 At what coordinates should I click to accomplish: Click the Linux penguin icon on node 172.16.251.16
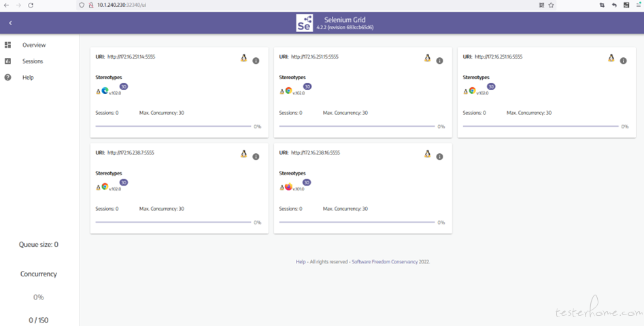pos(611,58)
